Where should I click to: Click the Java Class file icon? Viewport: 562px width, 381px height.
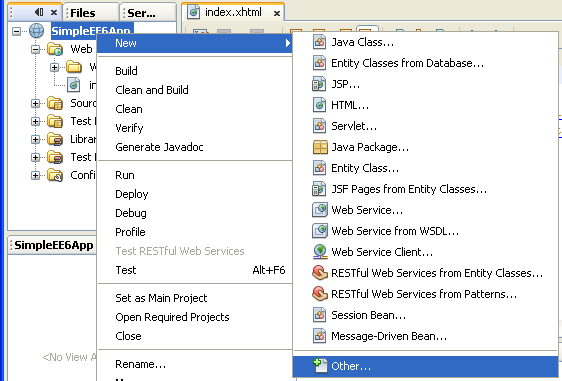click(x=319, y=42)
